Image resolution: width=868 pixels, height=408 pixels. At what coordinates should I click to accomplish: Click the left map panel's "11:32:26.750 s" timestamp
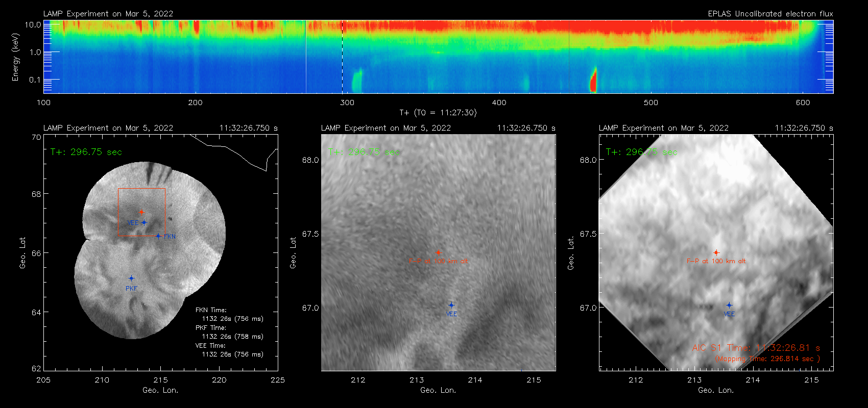[249, 128]
